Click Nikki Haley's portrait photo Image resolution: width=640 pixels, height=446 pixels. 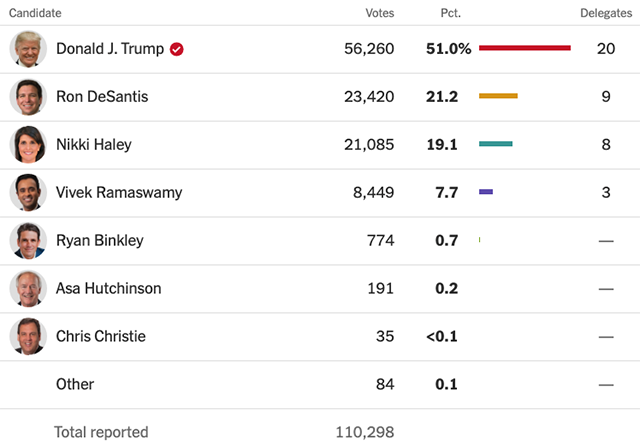coord(28,145)
